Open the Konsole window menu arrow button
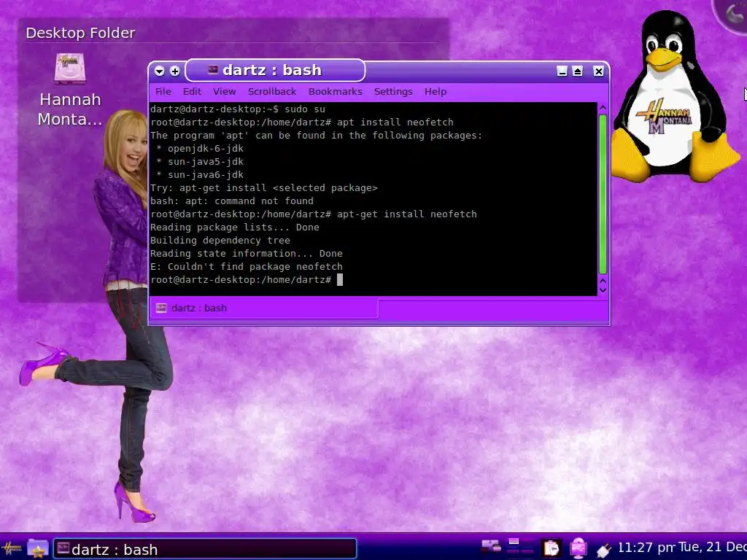Viewport: 747px width, 560px height. pyautogui.click(x=160, y=71)
